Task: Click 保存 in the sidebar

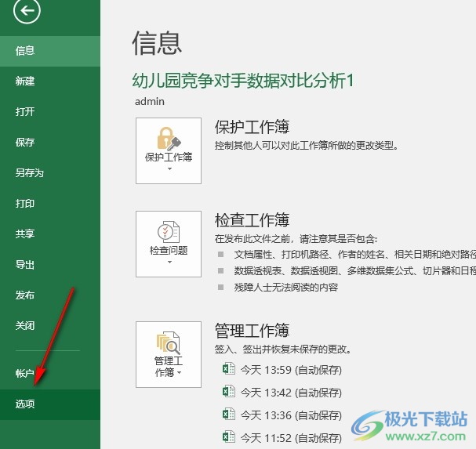Action: click(50, 143)
